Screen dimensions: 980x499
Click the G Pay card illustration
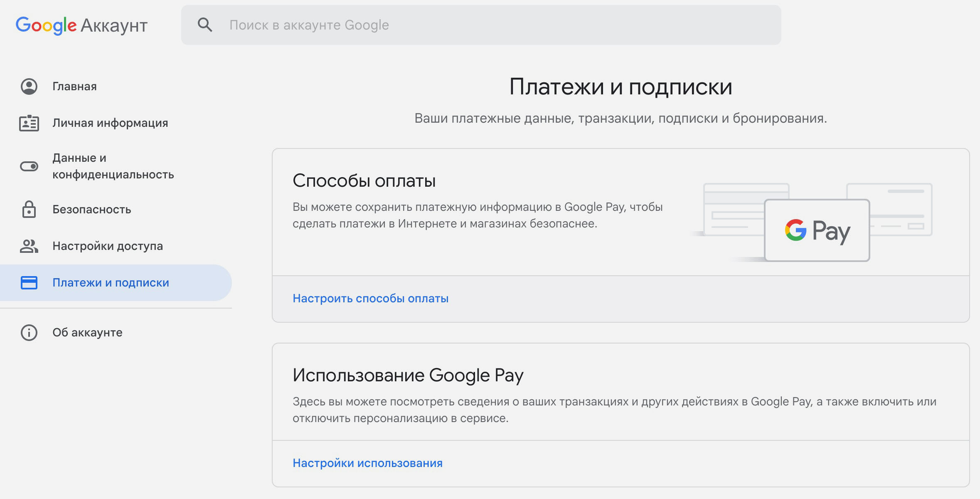pyautogui.click(x=817, y=230)
